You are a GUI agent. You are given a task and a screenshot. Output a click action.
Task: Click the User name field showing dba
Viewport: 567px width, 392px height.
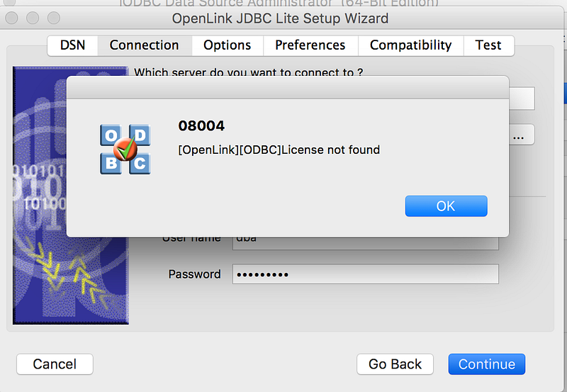coord(366,243)
